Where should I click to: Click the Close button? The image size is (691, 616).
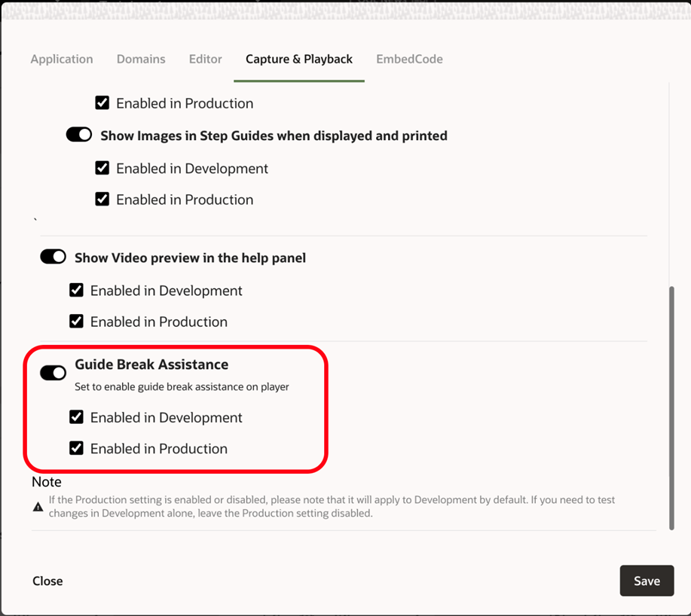[47, 581]
